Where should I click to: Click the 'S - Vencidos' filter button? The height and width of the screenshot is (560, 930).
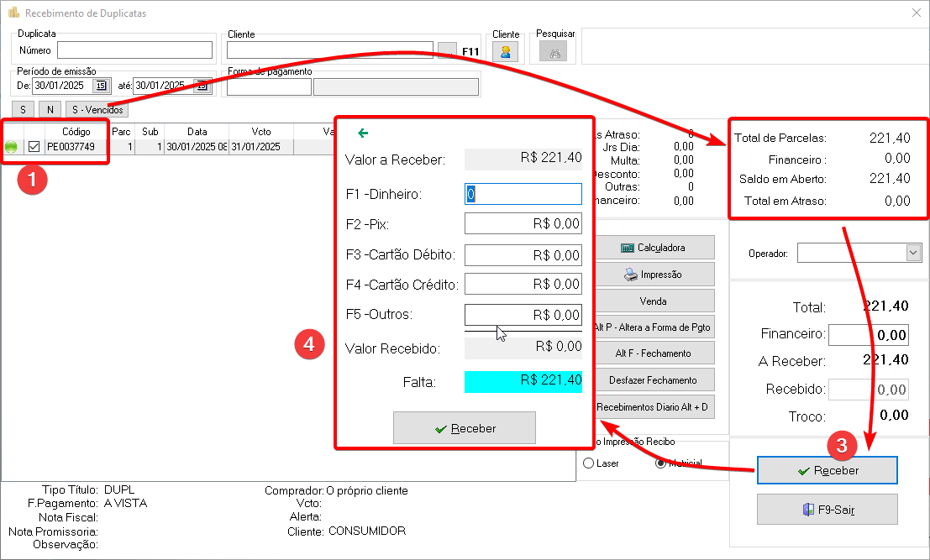coord(97,110)
